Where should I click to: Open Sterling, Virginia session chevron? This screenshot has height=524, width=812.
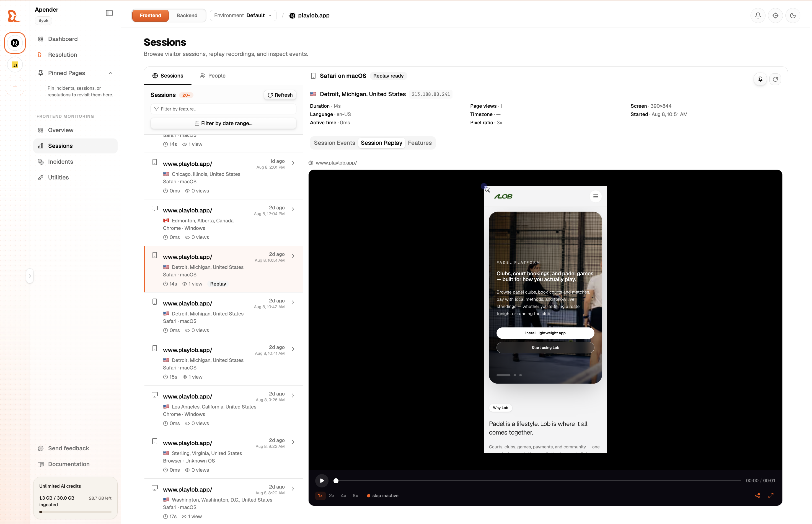[x=293, y=442]
